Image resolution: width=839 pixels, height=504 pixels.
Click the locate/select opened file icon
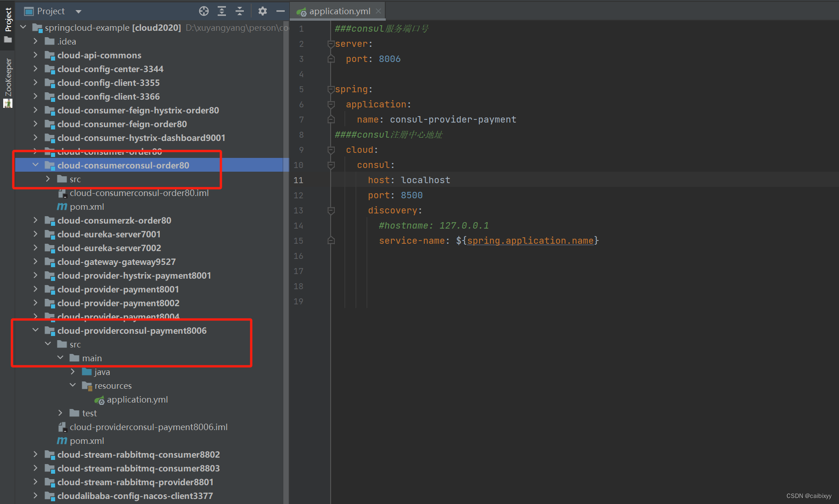pyautogui.click(x=204, y=11)
